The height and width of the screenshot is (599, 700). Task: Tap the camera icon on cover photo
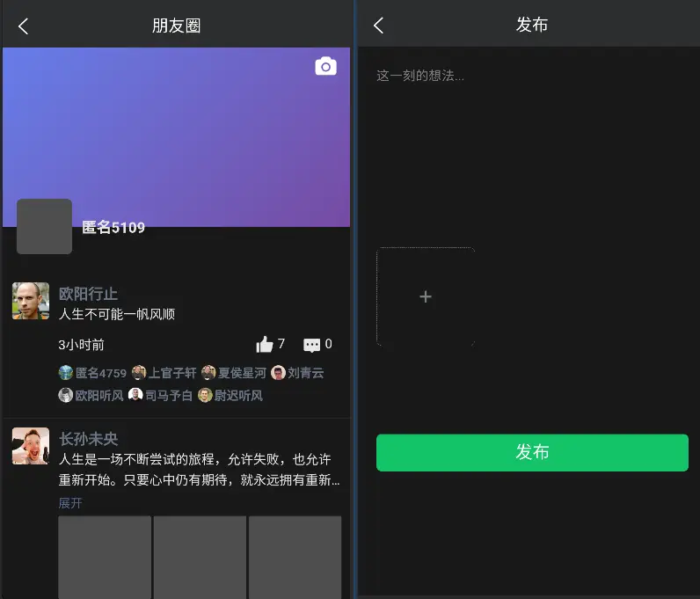coord(325,67)
